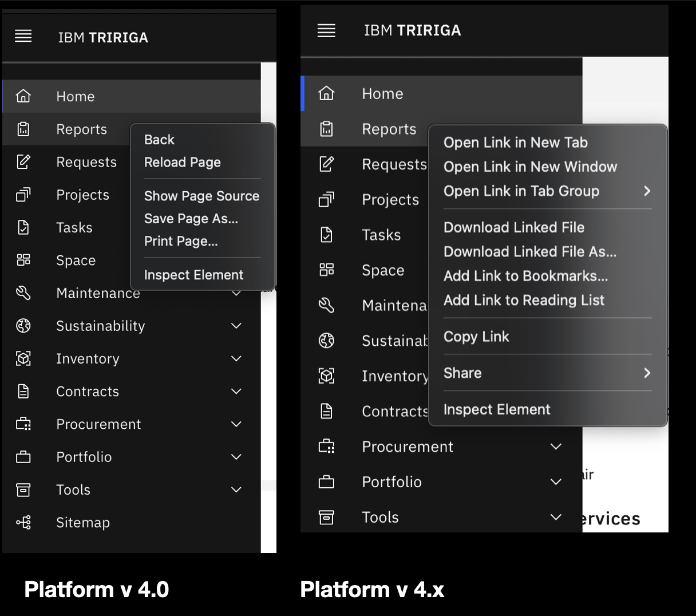Click Tools box icon in v 4.0 panel
696x616 pixels.
[23, 489]
